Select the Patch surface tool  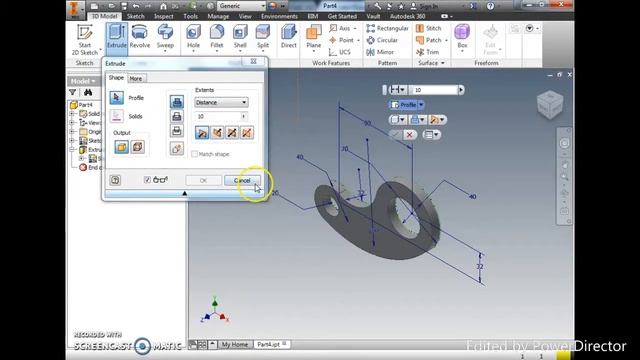(x=431, y=40)
